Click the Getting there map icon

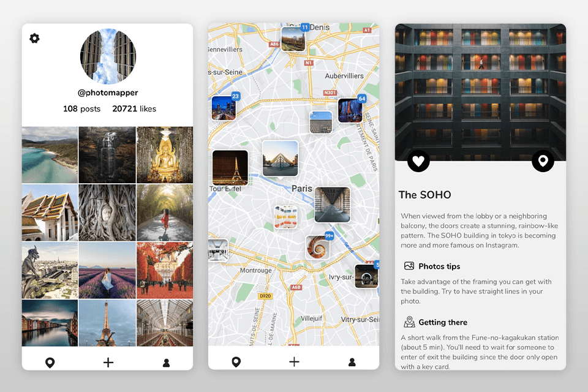(409, 322)
